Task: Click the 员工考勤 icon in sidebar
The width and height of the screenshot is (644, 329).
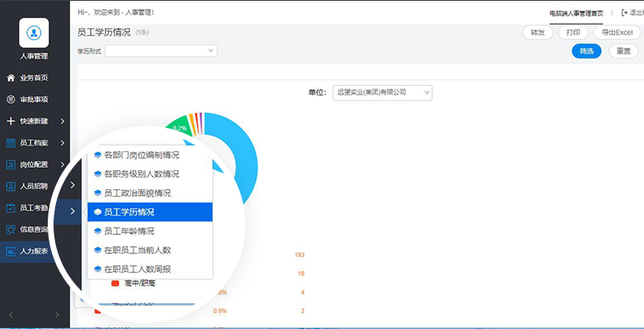Action: tap(11, 208)
